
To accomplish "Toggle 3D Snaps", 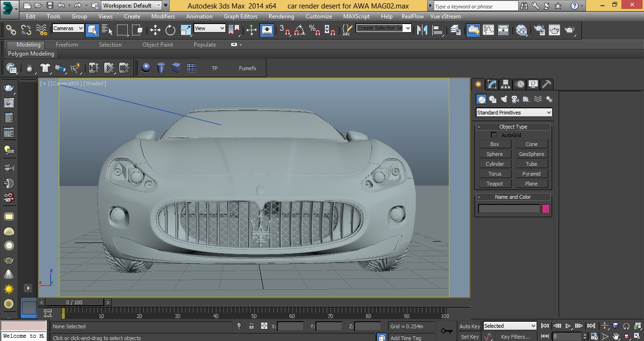I will (x=284, y=30).
